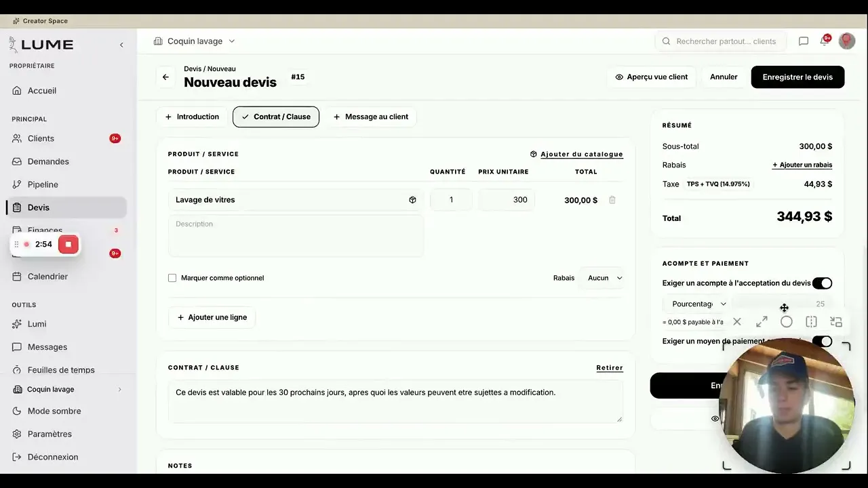Select the Contrat / Clause section
Image resolution: width=868 pixels, height=488 pixels.
pos(276,117)
